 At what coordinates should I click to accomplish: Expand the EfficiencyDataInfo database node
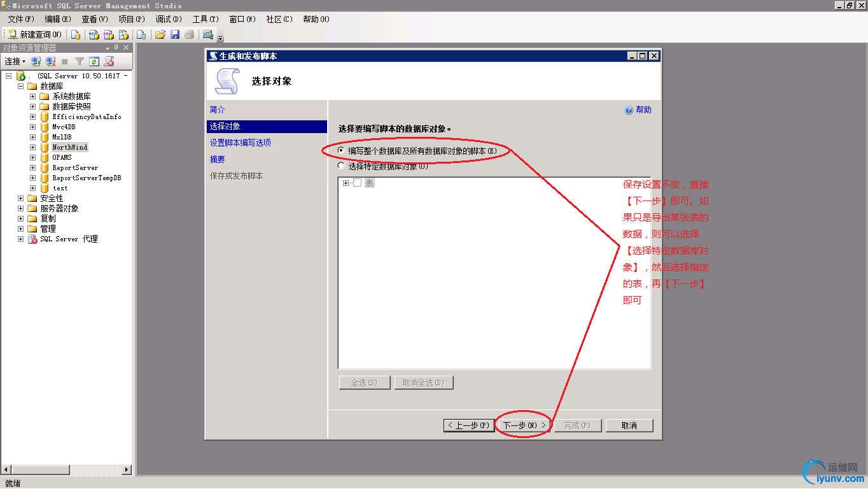coord(32,117)
